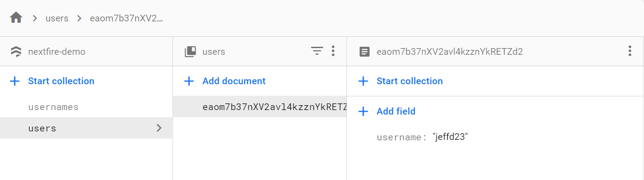
Task: Select the usernames collection
Action: coord(53,107)
